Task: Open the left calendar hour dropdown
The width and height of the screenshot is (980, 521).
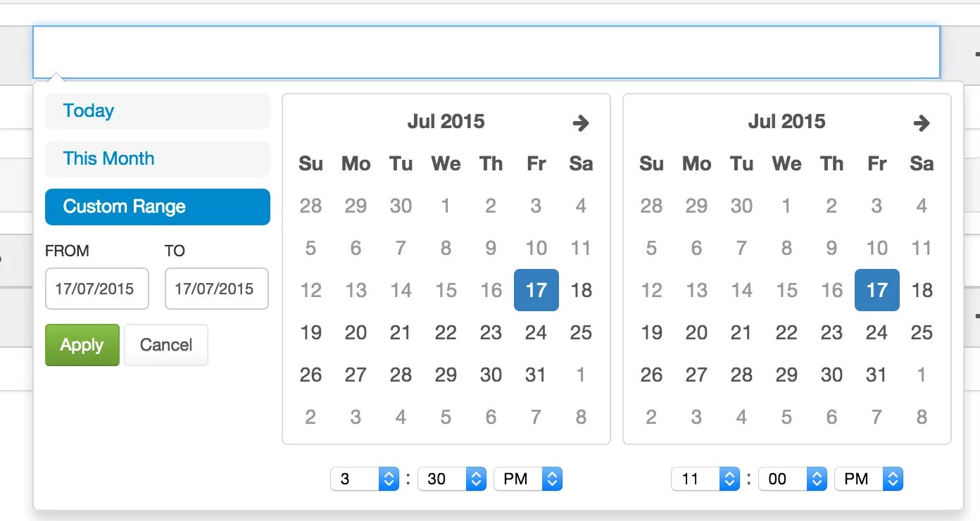Action: (x=365, y=479)
